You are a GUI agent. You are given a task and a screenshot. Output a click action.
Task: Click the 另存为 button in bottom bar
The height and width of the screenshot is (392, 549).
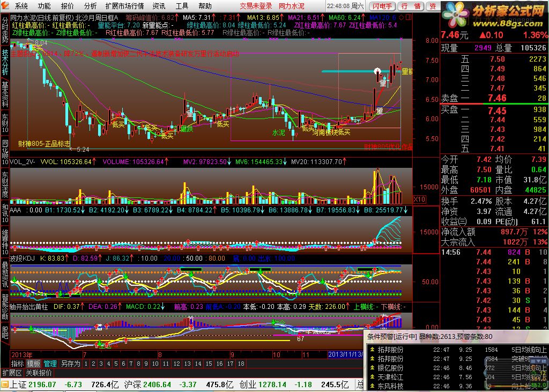(x=70, y=364)
